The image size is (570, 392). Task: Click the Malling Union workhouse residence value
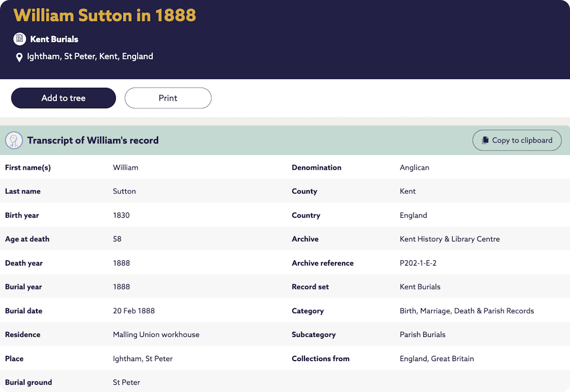point(156,335)
